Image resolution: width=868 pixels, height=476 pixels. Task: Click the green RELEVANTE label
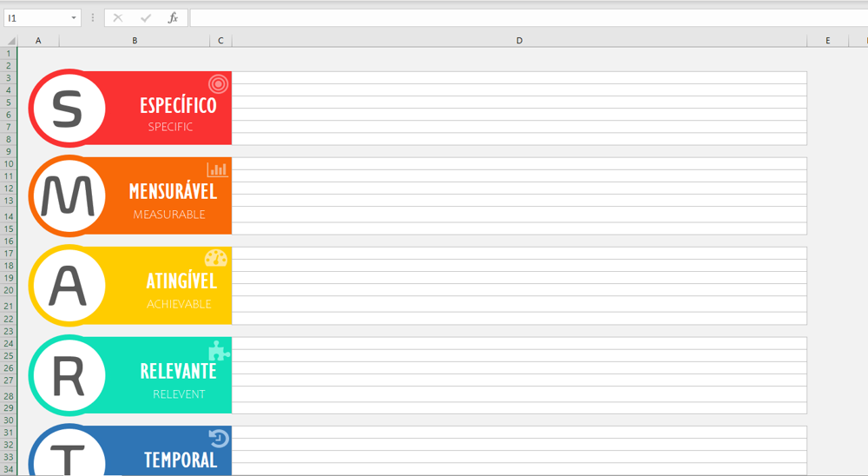pyautogui.click(x=179, y=371)
